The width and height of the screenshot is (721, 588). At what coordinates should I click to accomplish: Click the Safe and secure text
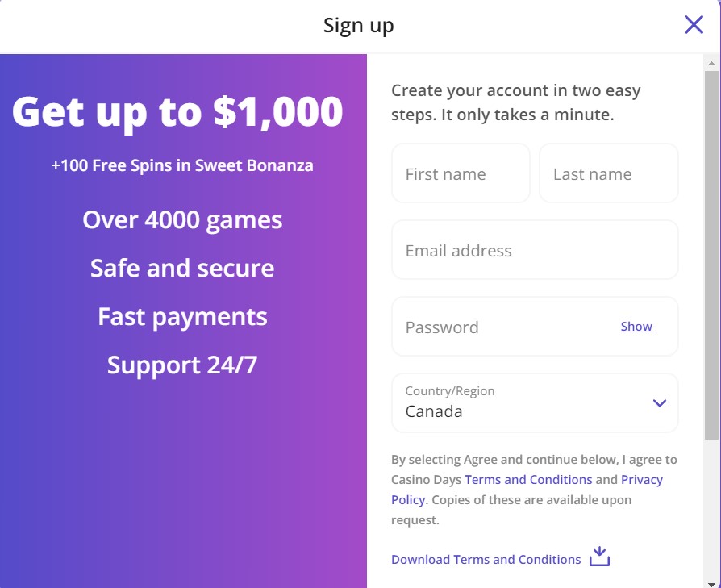coord(182,268)
